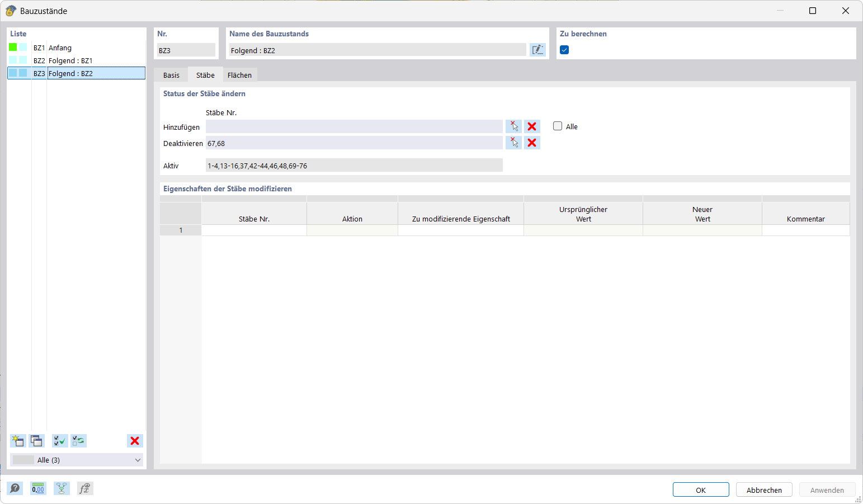Switch to the Flächen tab

239,74
